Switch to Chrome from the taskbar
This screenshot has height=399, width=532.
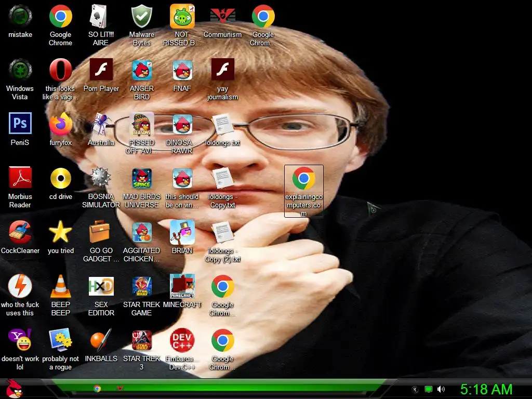[x=97, y=389]
